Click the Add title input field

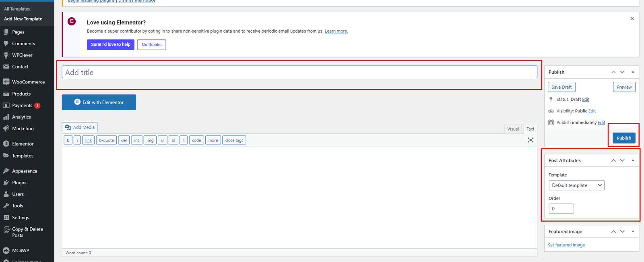pyautogui.click(x=299, y=73)
